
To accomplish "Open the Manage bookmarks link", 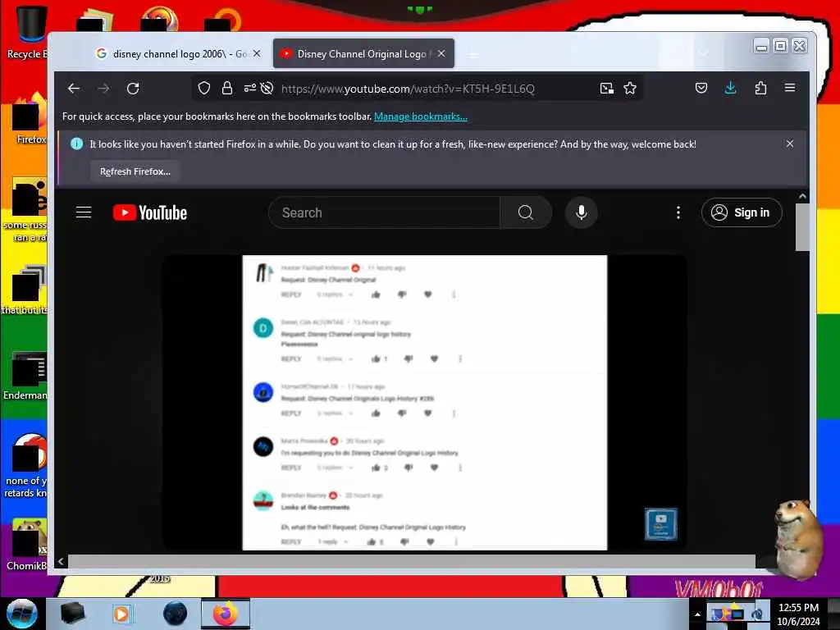I will (421, 116).
